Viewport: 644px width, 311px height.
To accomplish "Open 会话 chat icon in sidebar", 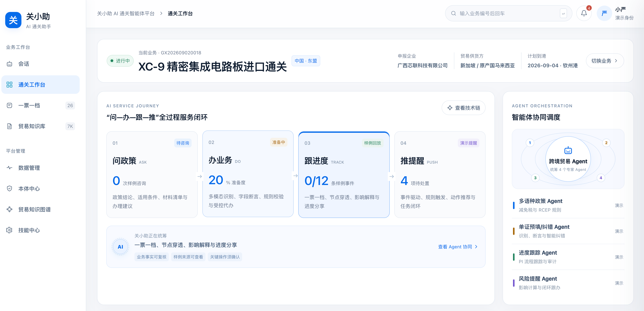I will click(x=9, y=64).
